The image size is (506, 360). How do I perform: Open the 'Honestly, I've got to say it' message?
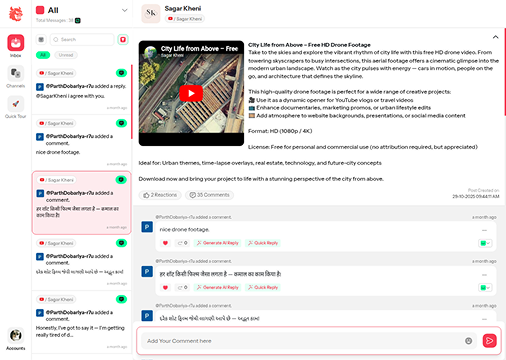[81, 321]
